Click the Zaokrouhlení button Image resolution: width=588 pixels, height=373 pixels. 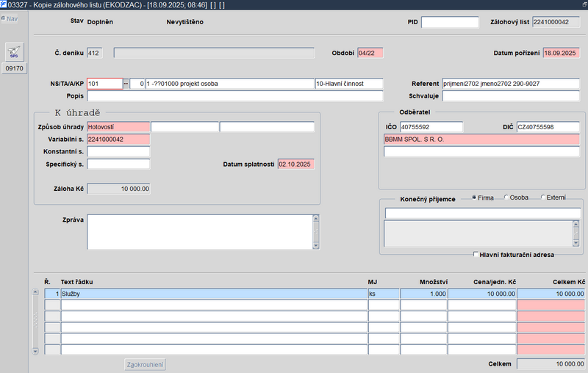coord(145,364)
